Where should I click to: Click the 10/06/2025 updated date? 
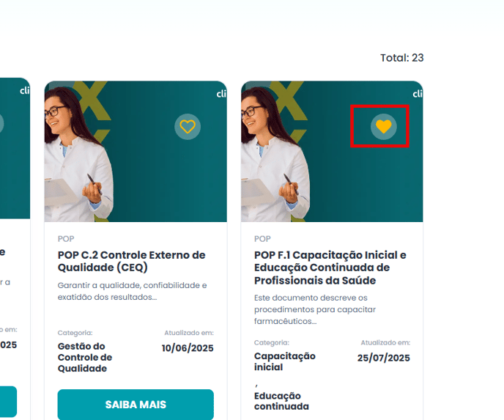coord(188,348)
